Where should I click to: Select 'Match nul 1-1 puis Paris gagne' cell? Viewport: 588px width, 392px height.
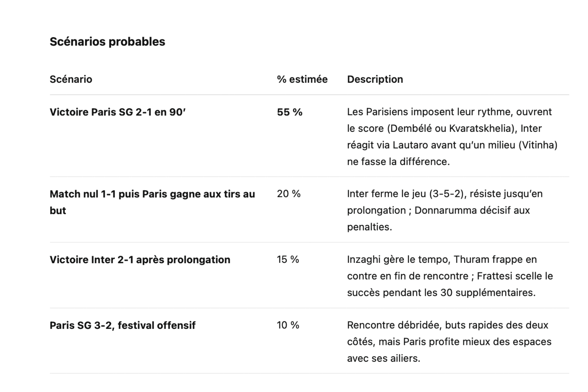pyautogui.click(x=152, y=202)
